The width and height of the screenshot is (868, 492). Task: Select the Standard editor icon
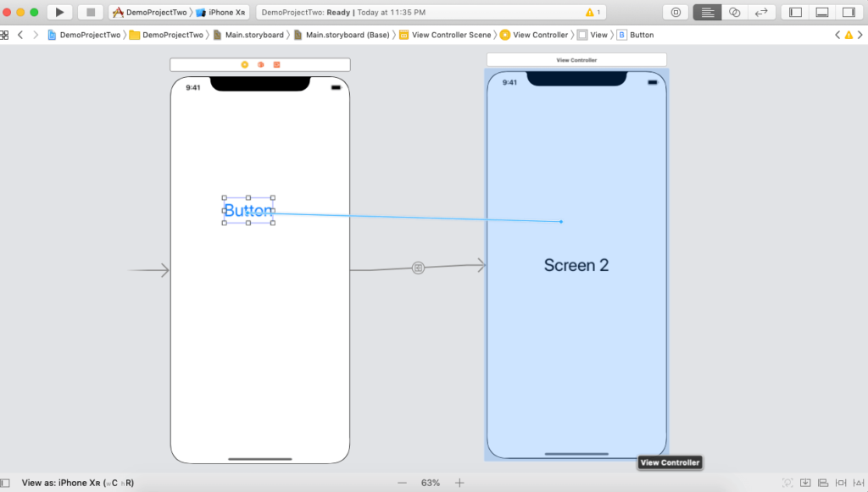[708, 12]
